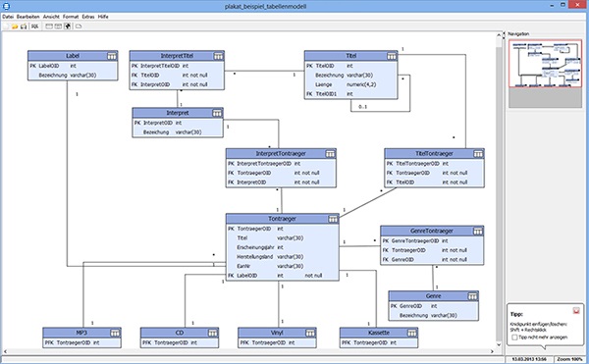Click the table icon on Titel header
Image resolution: width=589 pixels, height=364 pixels.
[x=392, y=56]
